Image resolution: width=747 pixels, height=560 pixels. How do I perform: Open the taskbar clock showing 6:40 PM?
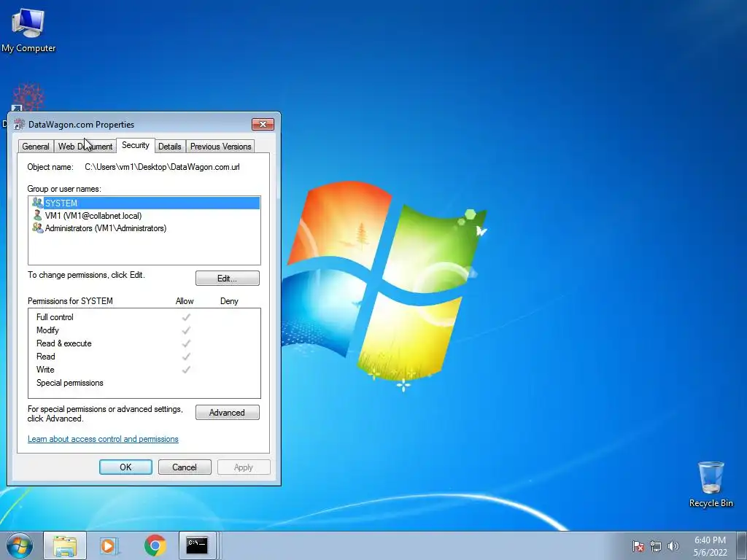(x=710, y=546)
